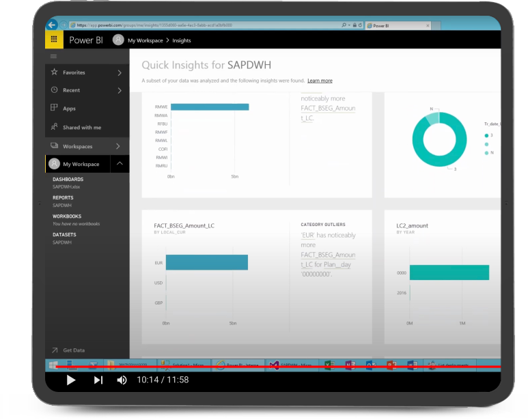Open the SAPDWH report under Reports
Image resolution: width=528 pixels, height=420 pixels.
pyautogui.click(x=62, y=206)
